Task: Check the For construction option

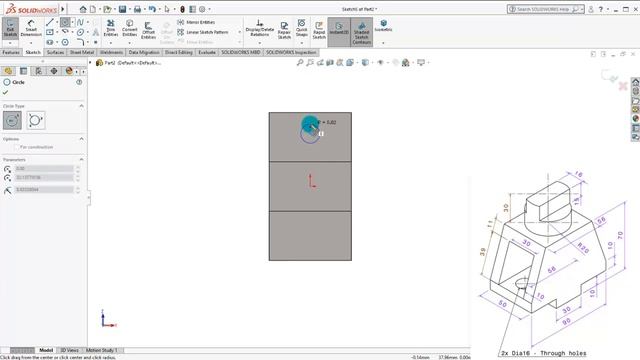Action: (x=17, y=147)
